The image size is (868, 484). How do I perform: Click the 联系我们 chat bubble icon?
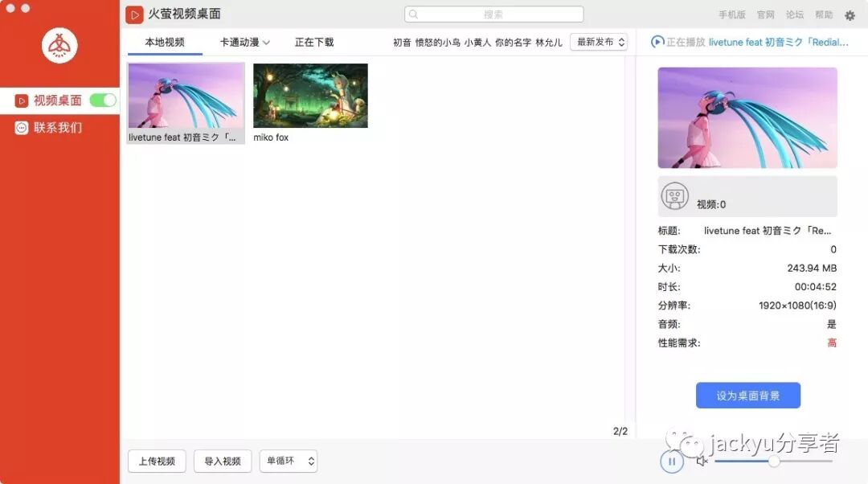coord(22,128)
